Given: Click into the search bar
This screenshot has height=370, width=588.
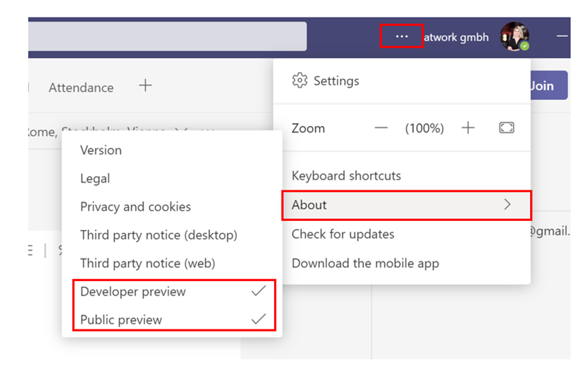Looking at the screenshot, I should pyautogui.click(x=167, y=36).
